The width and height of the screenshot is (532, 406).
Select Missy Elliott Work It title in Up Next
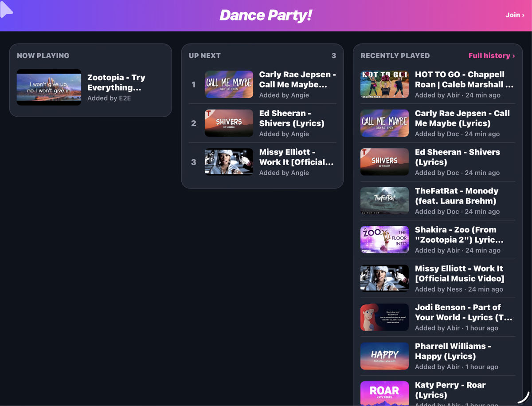click(296, 157)
